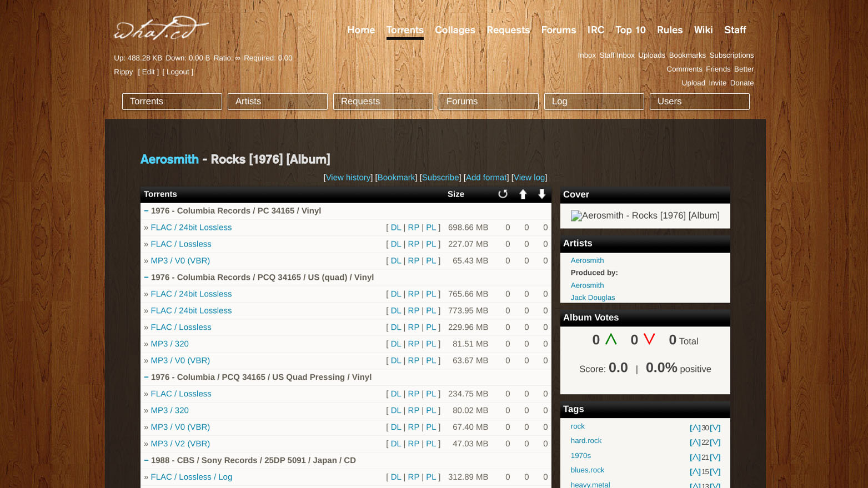Open the Top 10 page

(630, 30)
